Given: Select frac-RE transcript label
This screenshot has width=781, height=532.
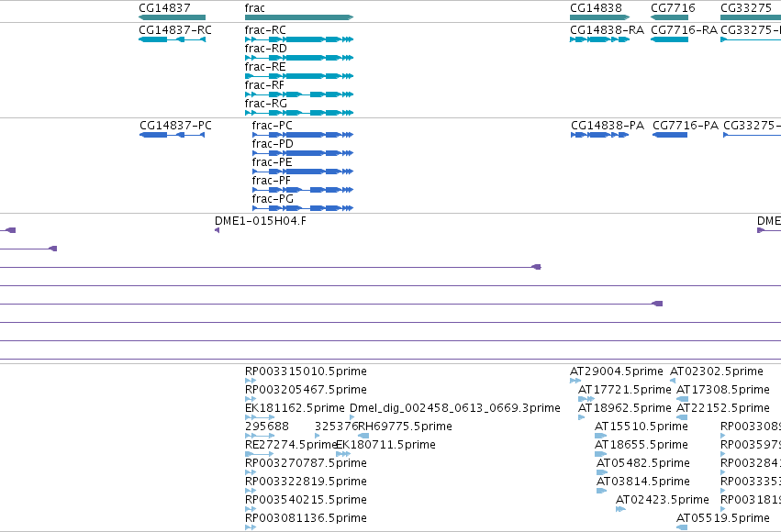Looking at the screenshot, I should tap(265, 67).
